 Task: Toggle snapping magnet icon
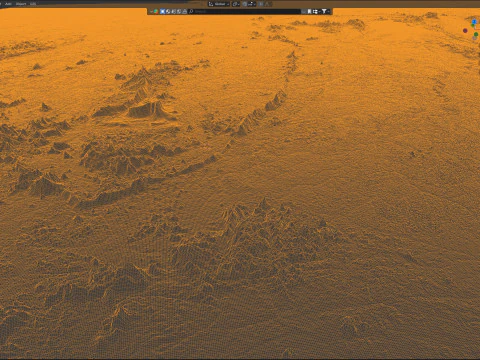tap(245, 4)
